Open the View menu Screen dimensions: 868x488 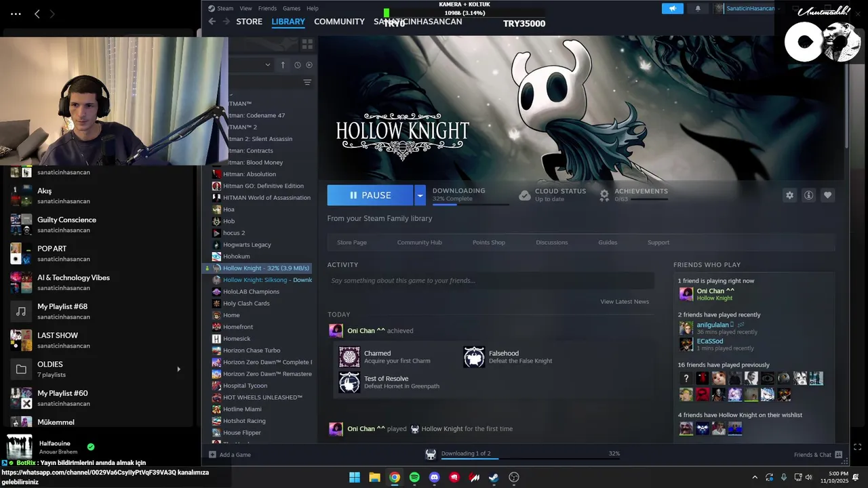(245, 8)
